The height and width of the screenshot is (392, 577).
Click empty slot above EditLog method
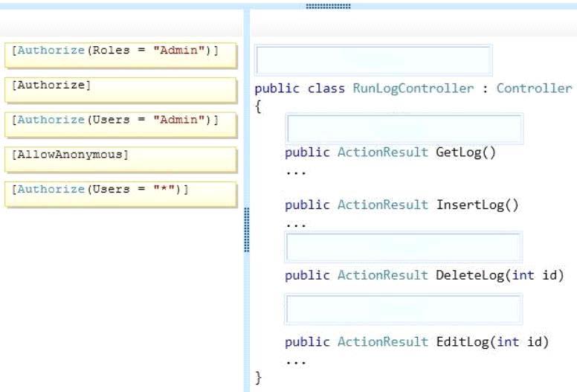pos(403,309)
